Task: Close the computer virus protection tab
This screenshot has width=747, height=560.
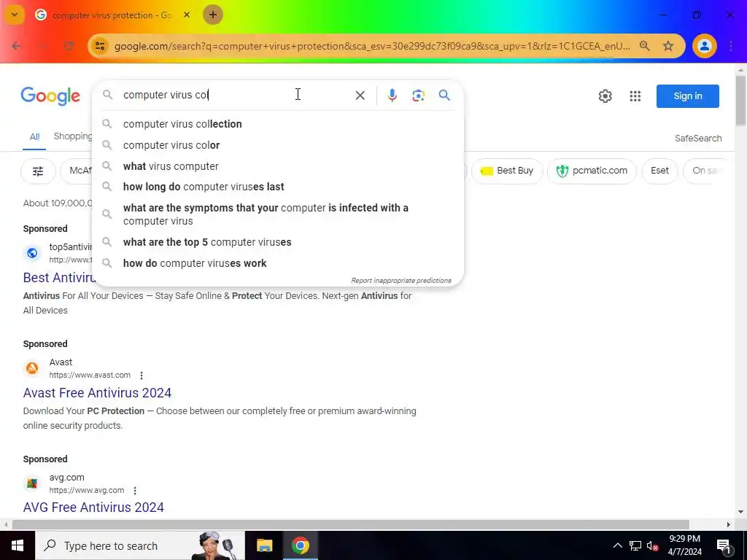Action: (186, 15)
